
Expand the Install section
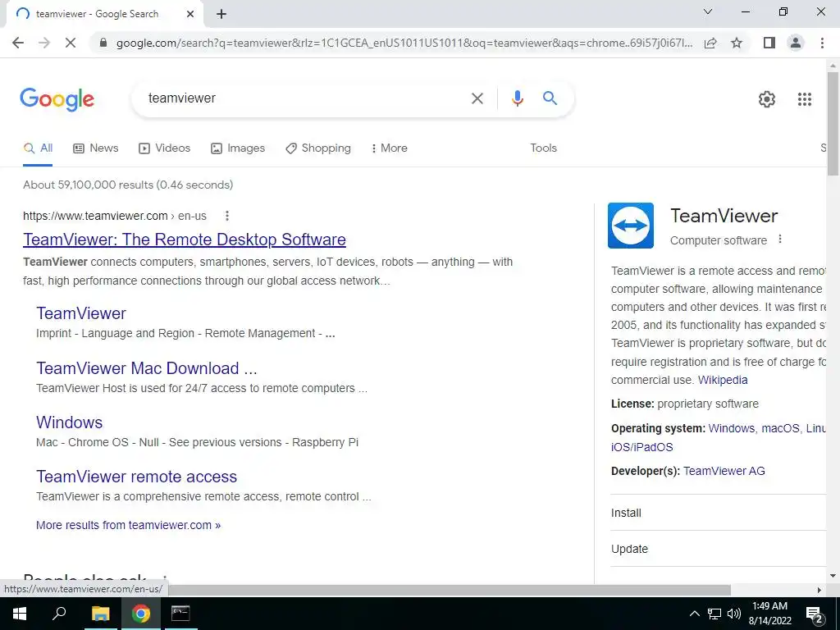point(719,513)
